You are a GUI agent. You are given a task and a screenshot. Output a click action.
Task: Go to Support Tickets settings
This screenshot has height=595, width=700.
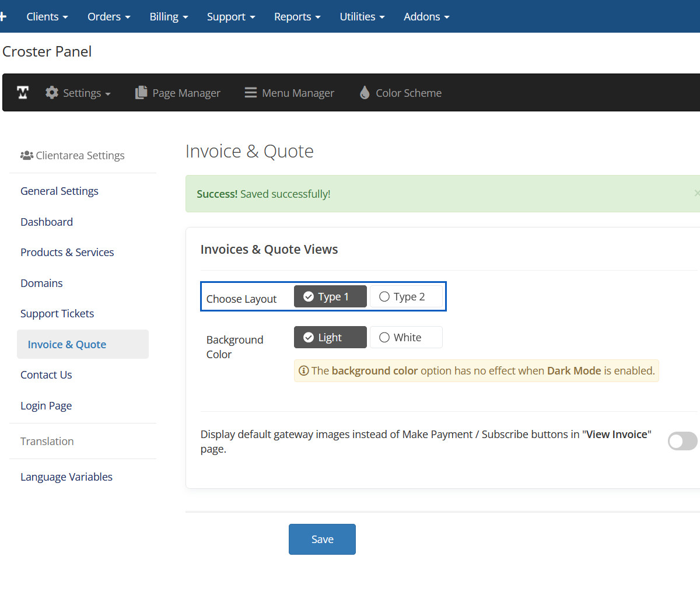point(57,314)
